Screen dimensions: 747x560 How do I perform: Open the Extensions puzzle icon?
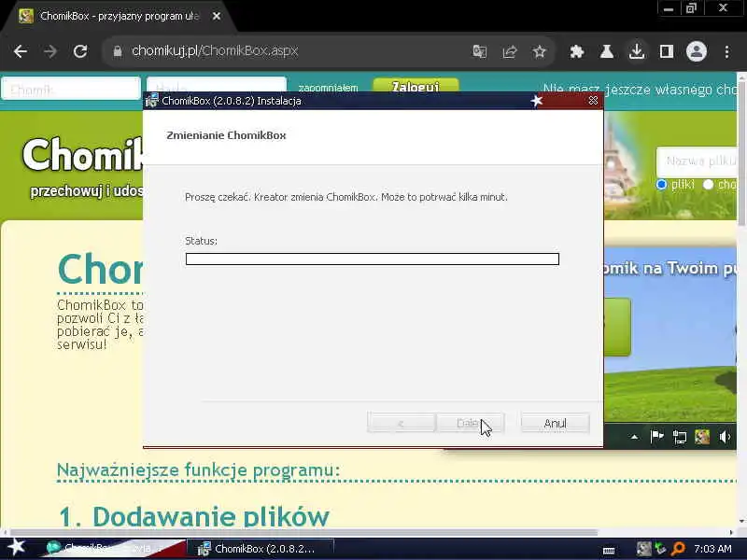click(577, 51)
